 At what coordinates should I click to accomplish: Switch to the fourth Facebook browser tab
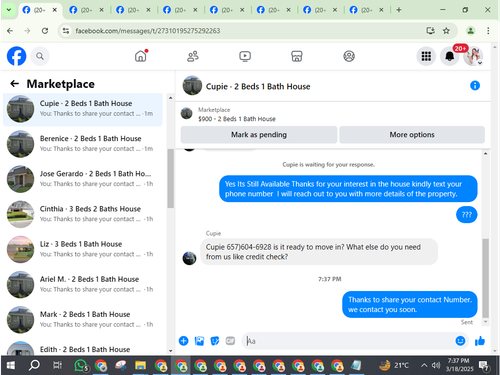click(x=180, y=10)
